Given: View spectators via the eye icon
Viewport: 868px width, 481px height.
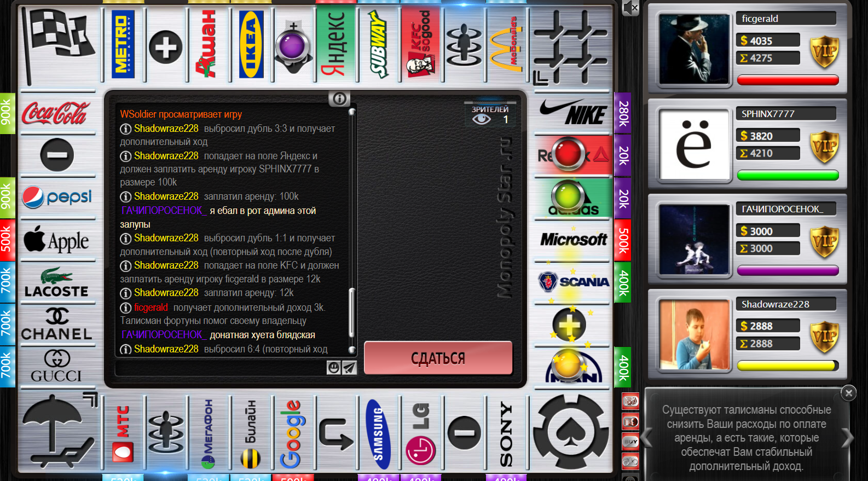Looking at the screenshot, I should (482, 118).
